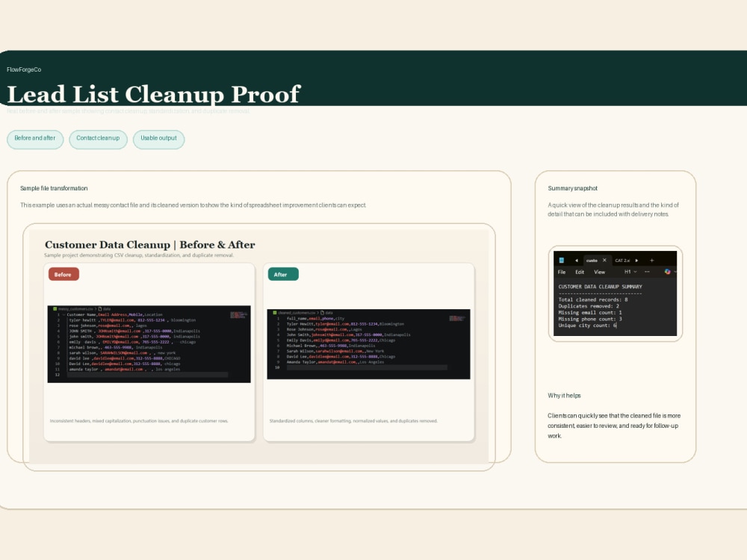Click the 'Summary snapshot' heading

573,188
